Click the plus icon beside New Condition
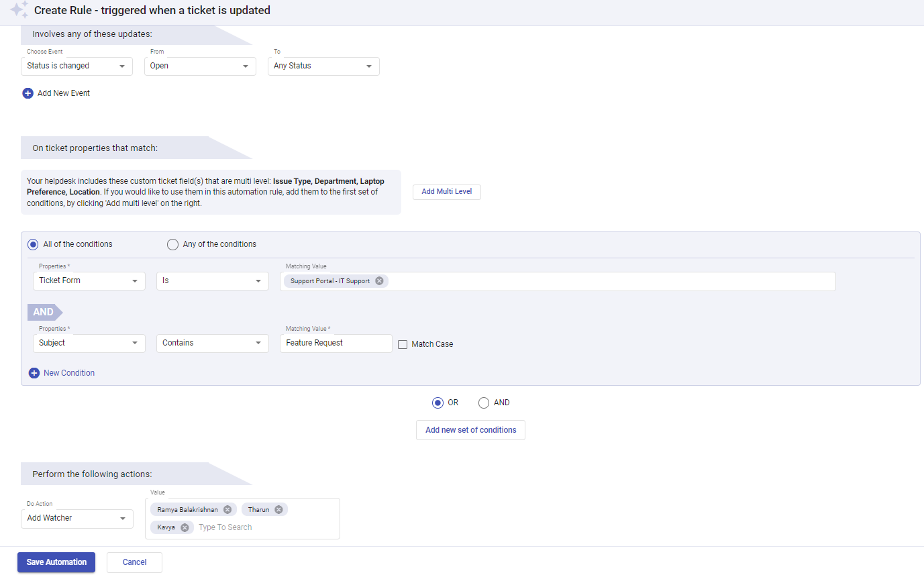 [34, 372]
